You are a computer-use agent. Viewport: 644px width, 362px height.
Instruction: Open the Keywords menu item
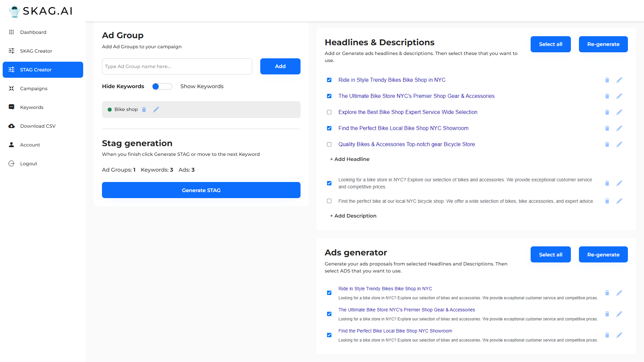tap(43, 107)
